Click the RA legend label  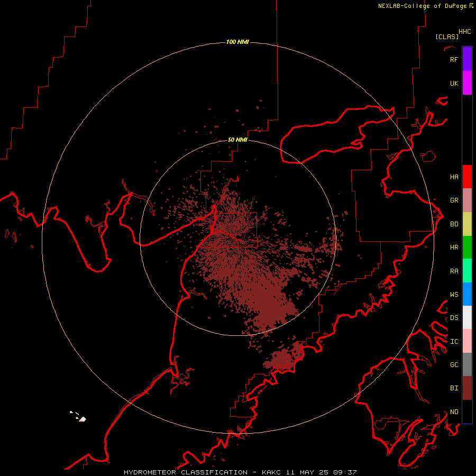pyautogui.click(x=454, y=271)
